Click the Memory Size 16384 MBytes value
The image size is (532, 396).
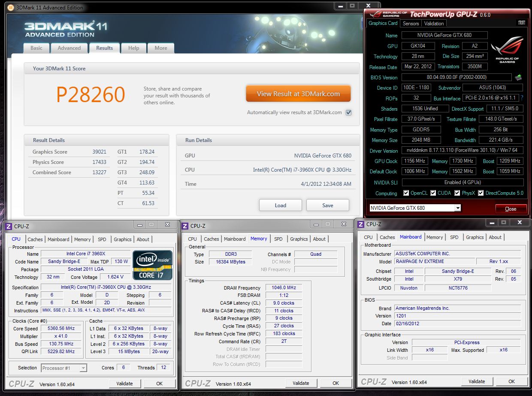[x=230, y=262]
